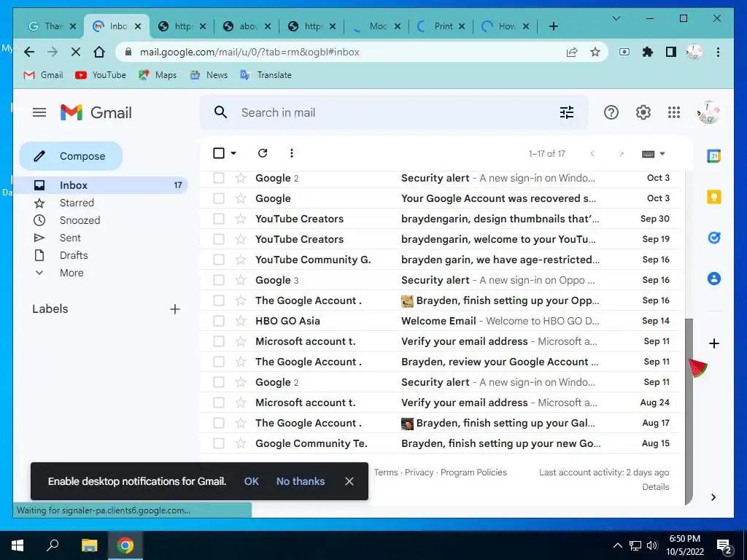Open Google Contacts side panel icon
This screenshot has width=747, height=560.
[x=713, y=279]
